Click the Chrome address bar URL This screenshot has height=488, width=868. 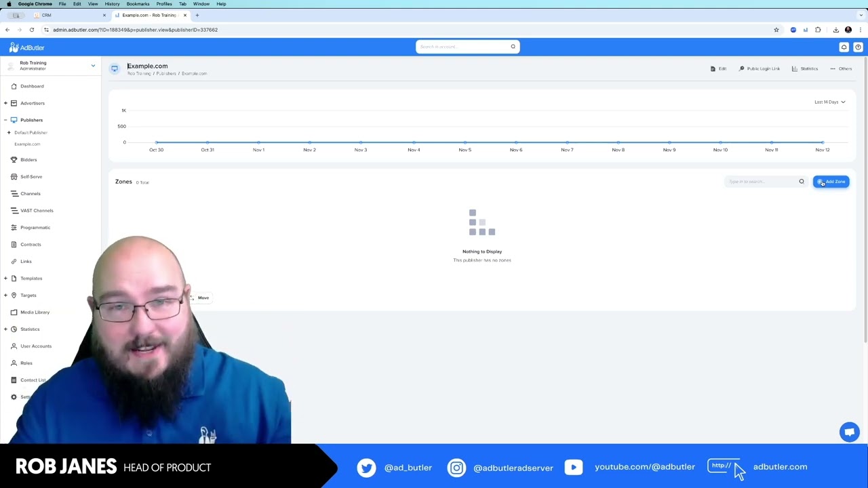point(135,30)
